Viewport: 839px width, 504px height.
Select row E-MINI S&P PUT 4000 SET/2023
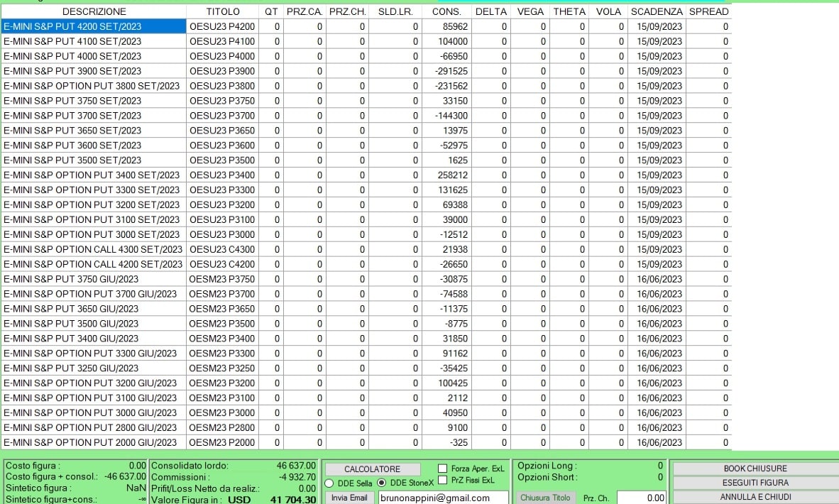[x=366, y=56]
